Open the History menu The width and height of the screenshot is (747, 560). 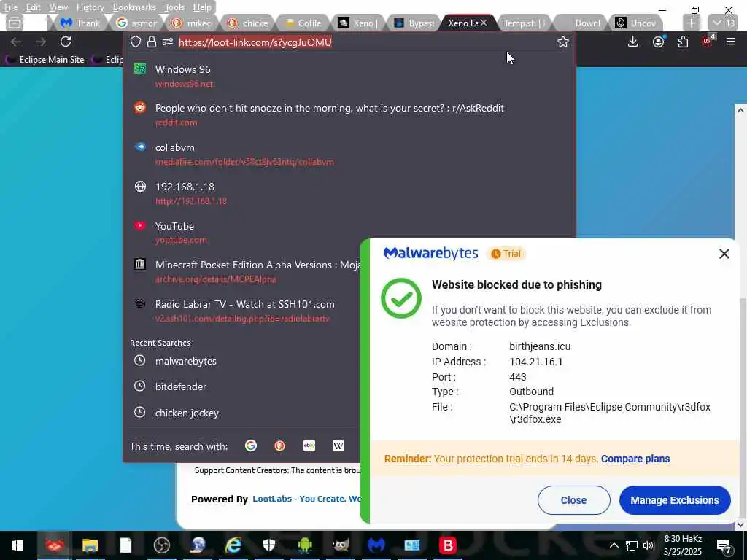[90, 7]
